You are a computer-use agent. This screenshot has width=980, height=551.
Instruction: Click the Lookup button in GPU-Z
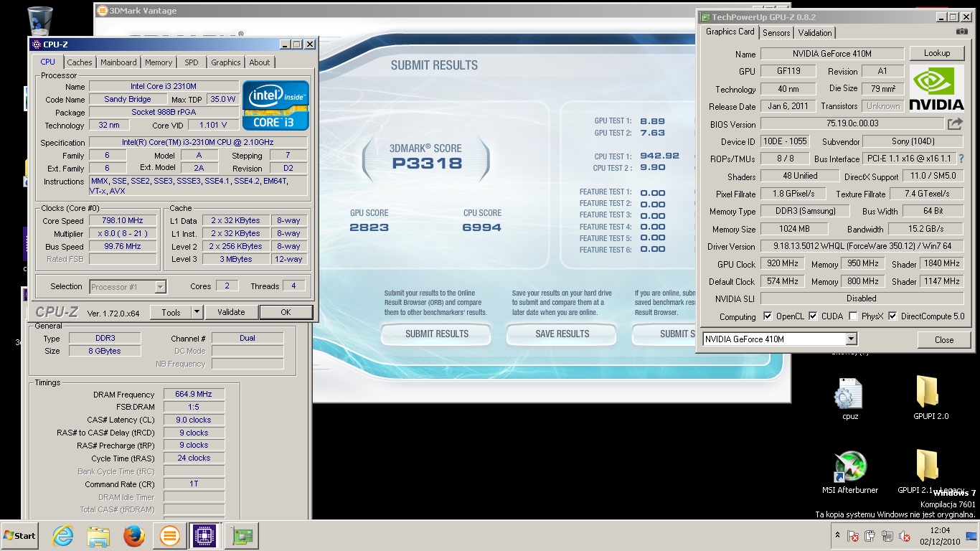pyautogui.click(x=937, y=53)
